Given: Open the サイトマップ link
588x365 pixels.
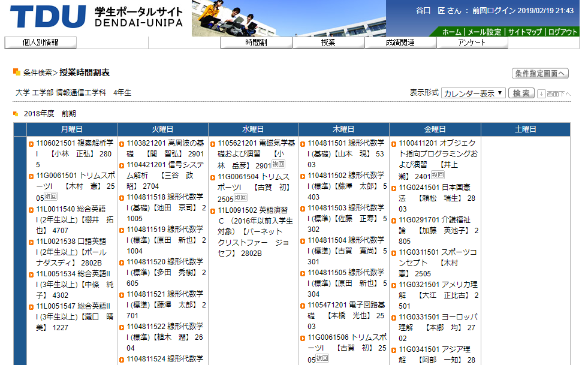Looking at the screenshot, I should [x=525, y=32].
